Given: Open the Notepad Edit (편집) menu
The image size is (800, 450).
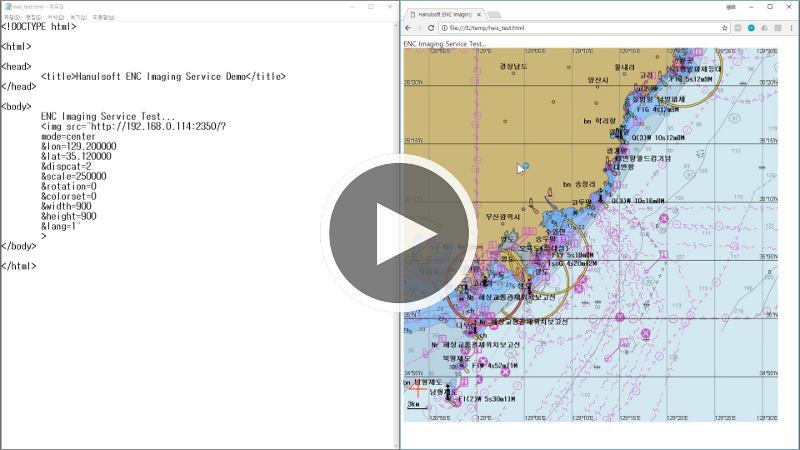Looking at the screenshot, I should click(x=33, y=17).
